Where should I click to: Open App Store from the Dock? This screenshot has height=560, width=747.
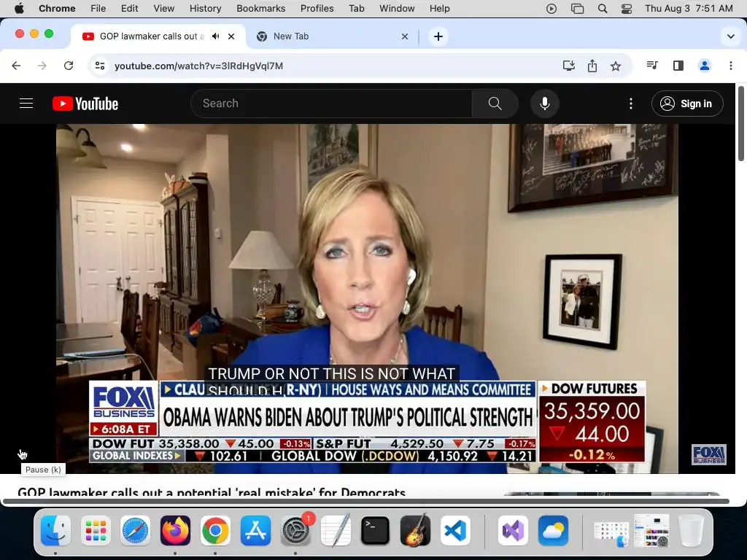point(255,530)
